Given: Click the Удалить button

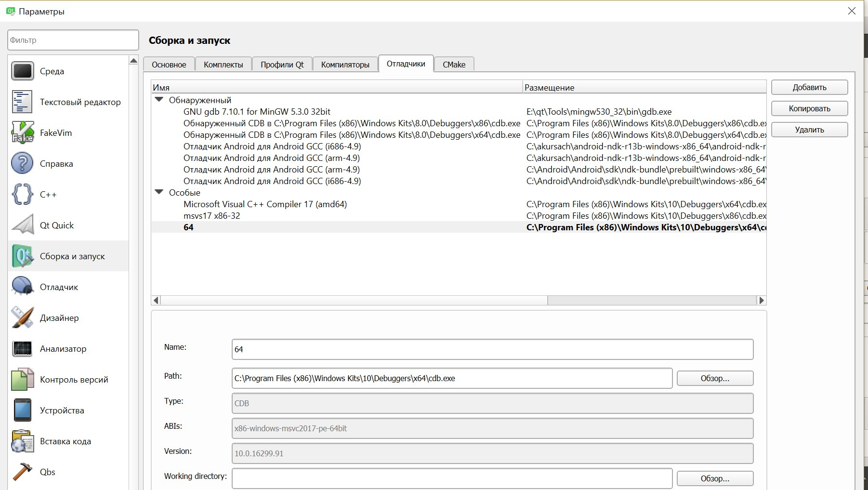Looking at the screenshot, I should (809, 130).
